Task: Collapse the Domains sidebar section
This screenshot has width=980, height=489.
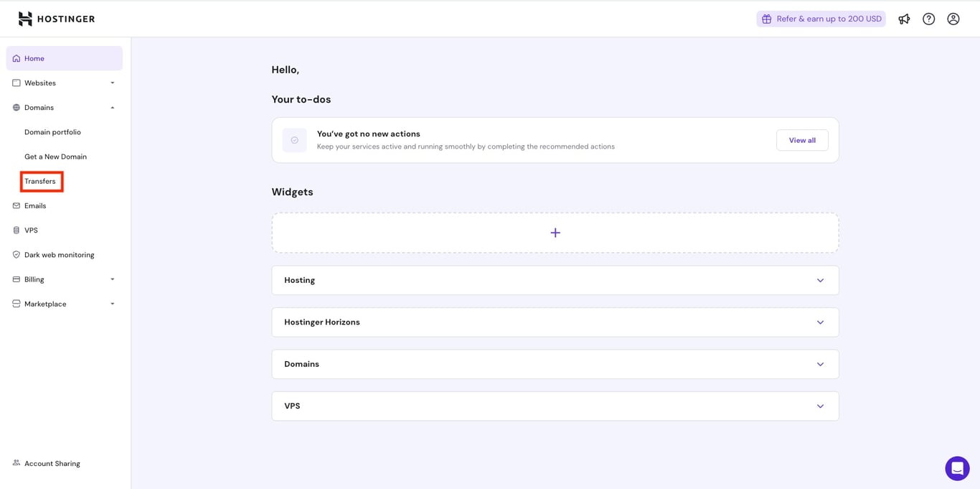Action: (x=111, y=107)
